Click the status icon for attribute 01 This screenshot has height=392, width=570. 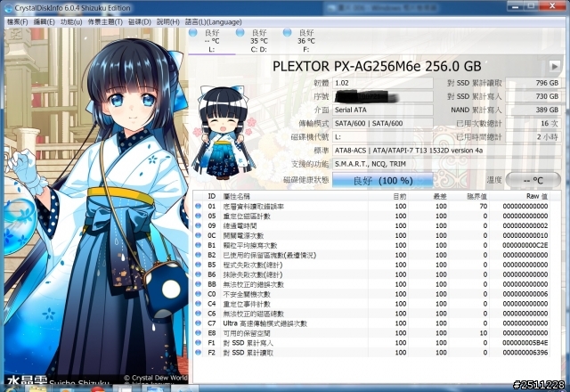click(x=198, y=206)
